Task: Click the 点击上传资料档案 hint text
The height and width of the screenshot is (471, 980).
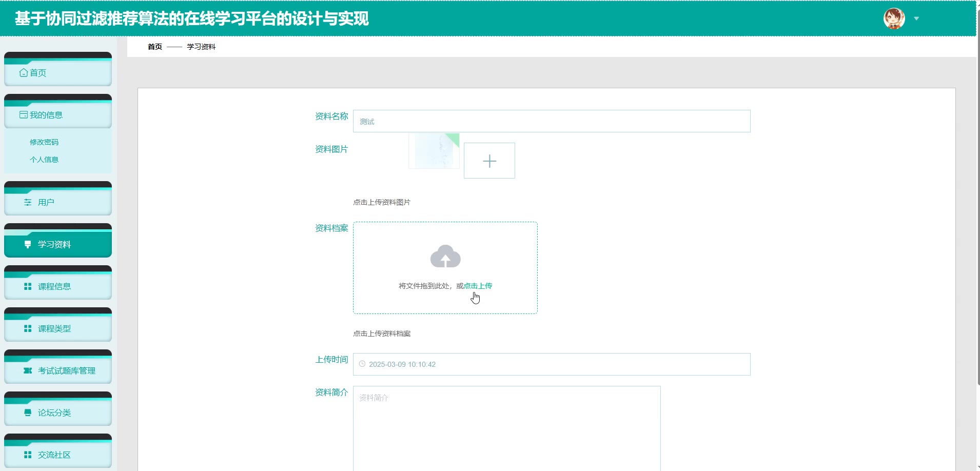Action: pos(382,333)
